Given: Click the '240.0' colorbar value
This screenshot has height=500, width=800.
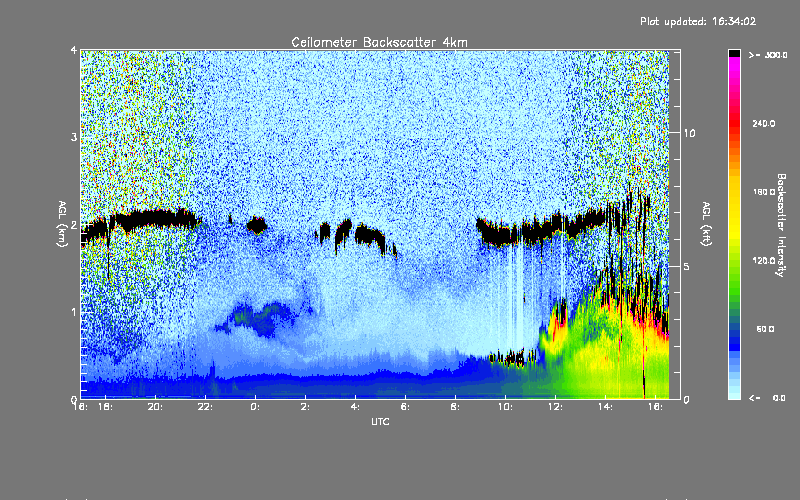Looking at the screenshot, I should click(764, 123).
